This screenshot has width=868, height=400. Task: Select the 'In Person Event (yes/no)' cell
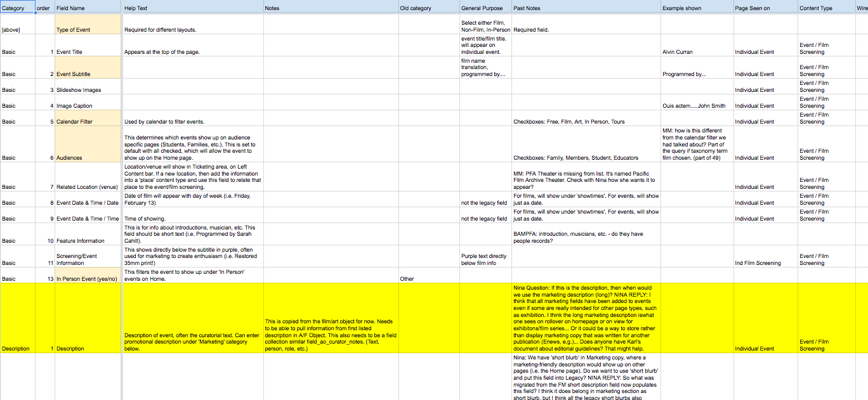(x=88, y=275)
